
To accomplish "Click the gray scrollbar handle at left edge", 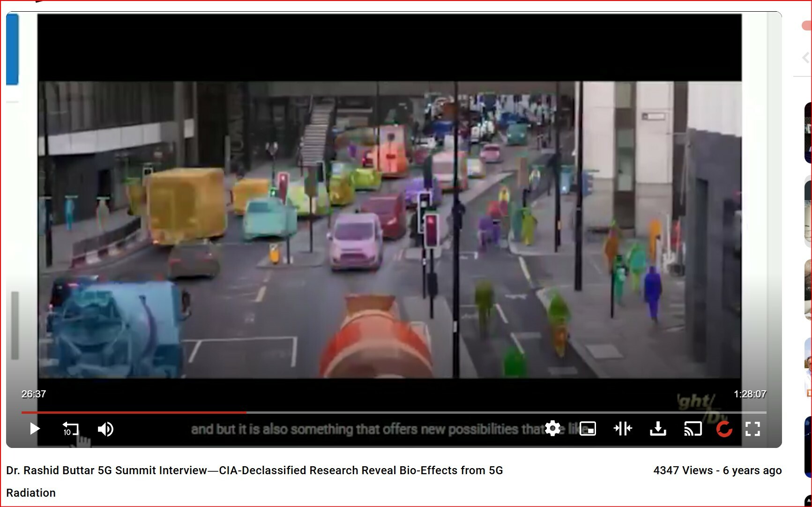I will click(x=15, y=325).
